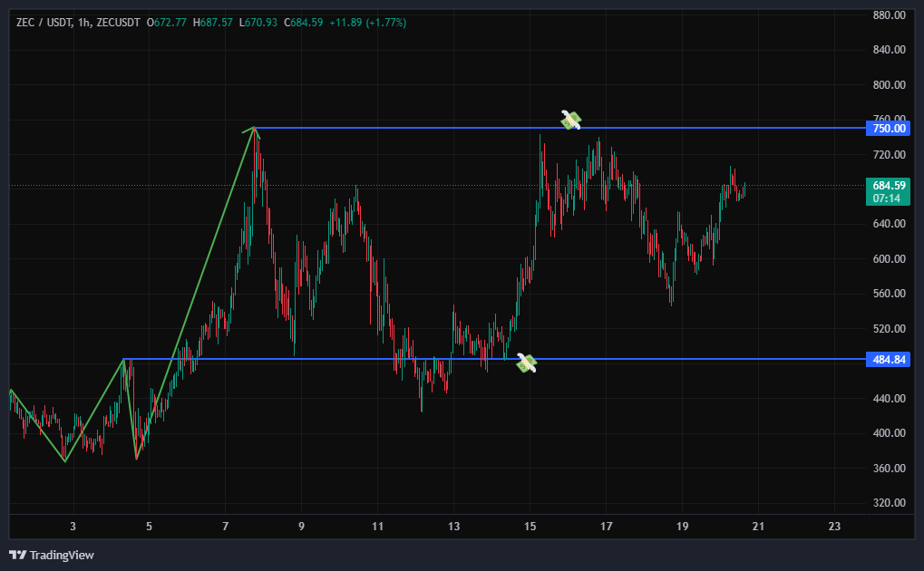This screenshot has height=571, width=924.
Task: Select the 484.84 blue price label
Action: coord(889,360)
